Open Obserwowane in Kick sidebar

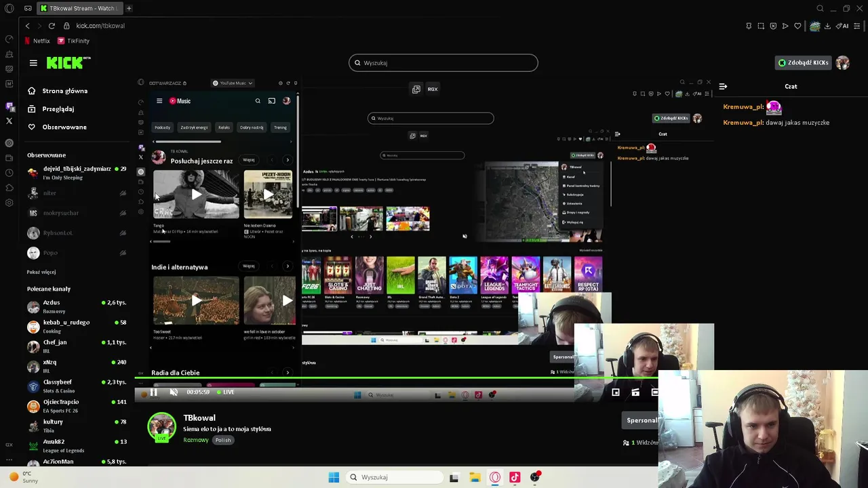pyautogui.click(x=56, y=127)
